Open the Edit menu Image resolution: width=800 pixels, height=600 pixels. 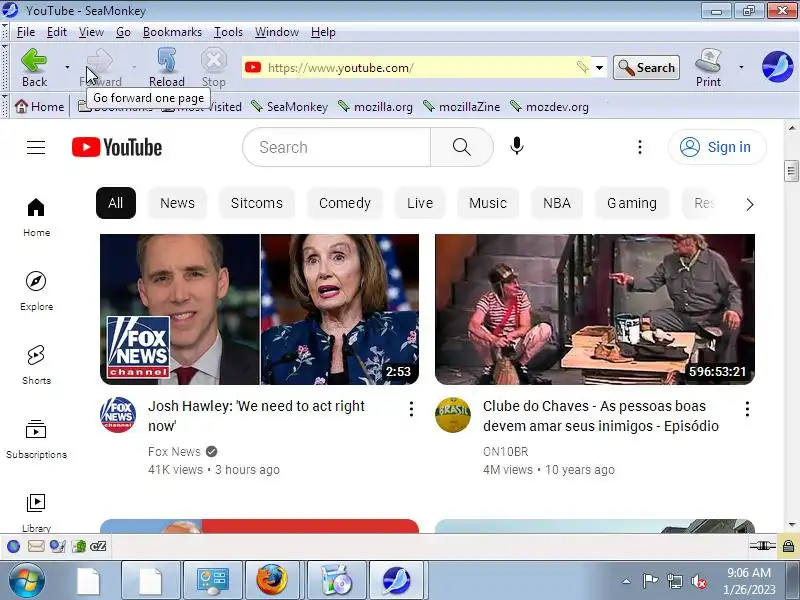click(57, 32)
